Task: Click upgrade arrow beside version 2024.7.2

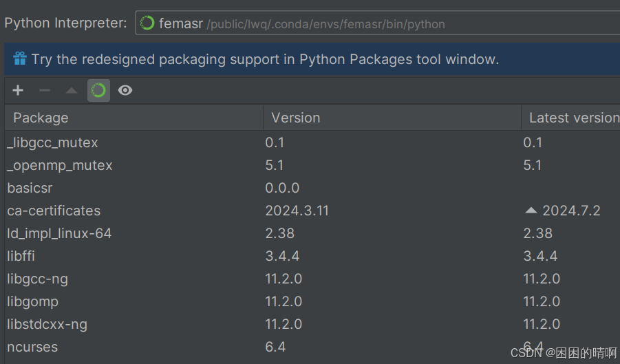Action: point(531,211)
